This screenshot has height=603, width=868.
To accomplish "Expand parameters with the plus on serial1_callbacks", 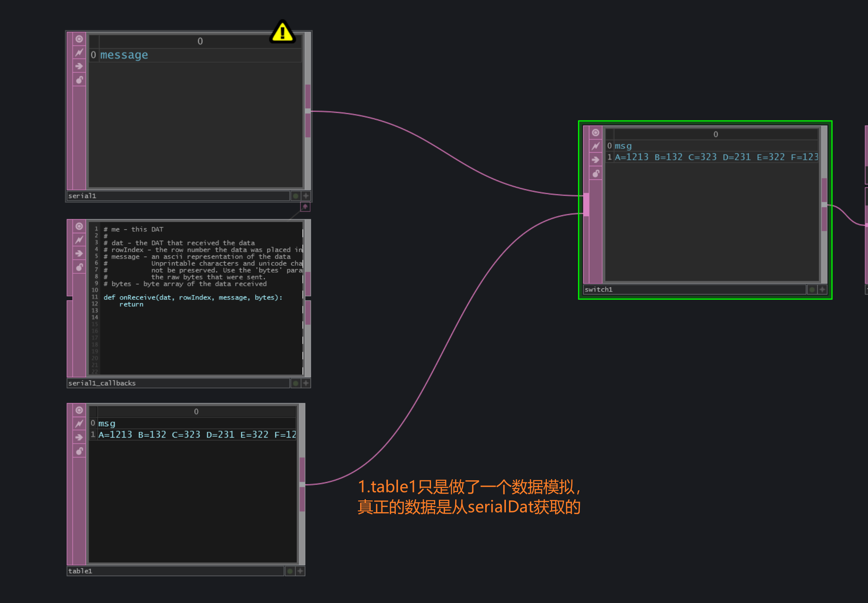I will coord(305,383).
